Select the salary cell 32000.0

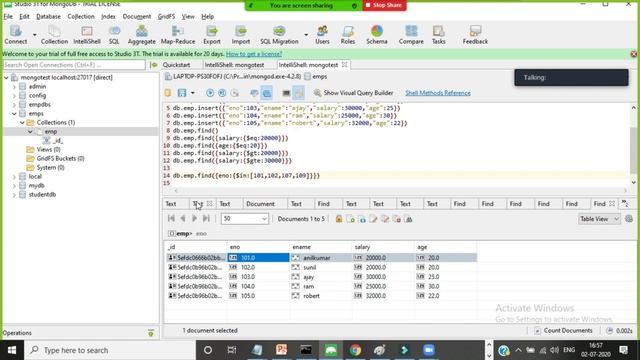coord(383,296)
